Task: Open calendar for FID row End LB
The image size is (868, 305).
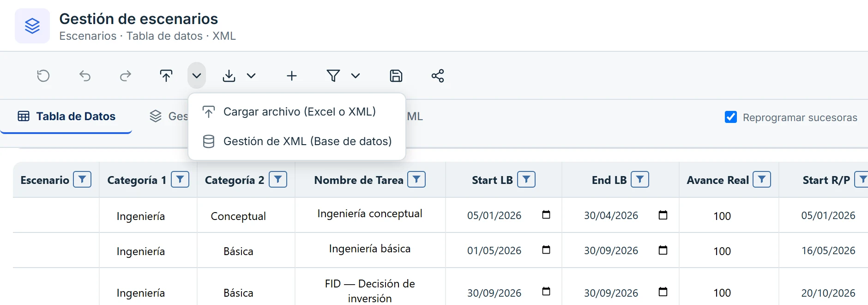Action: 663,292
